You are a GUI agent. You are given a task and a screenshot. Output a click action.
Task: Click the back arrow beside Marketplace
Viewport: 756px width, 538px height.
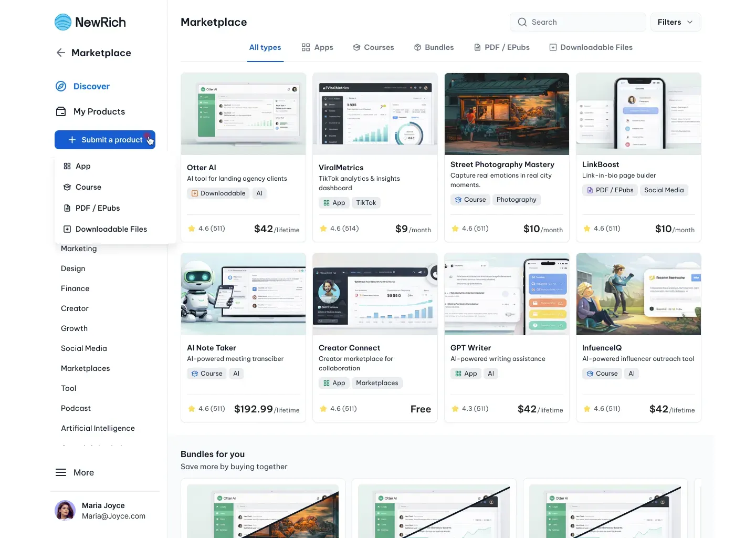(x=61, y=53)
